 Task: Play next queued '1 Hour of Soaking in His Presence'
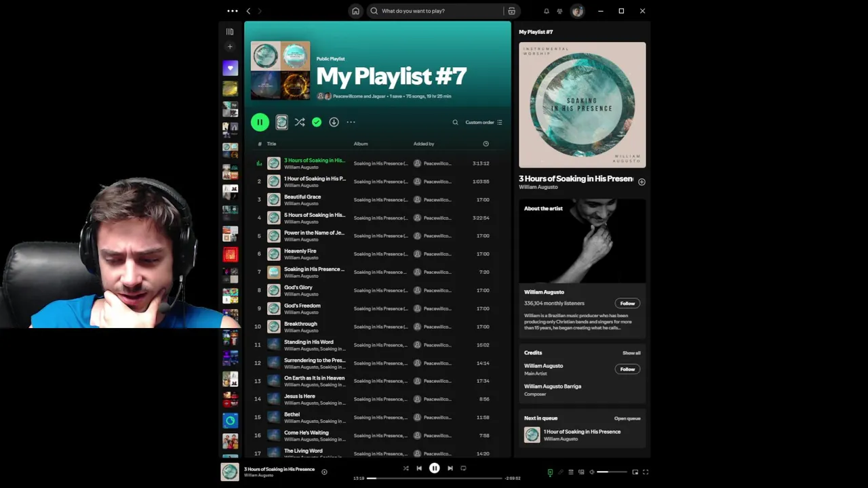[583, 435]
